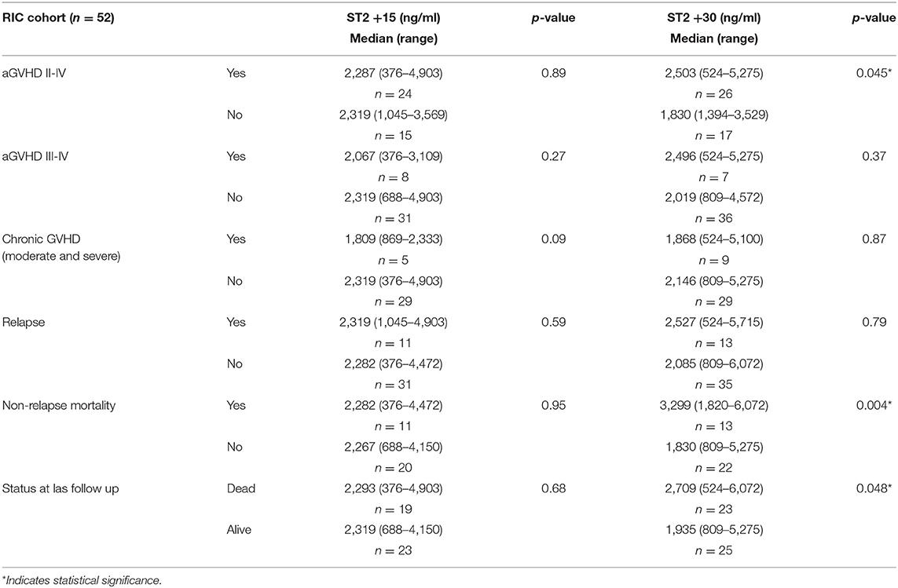This screenshot has width=898, height=588.
Task: Click the RIC cohort (n = 52) header
Action: tap(58, 18)
